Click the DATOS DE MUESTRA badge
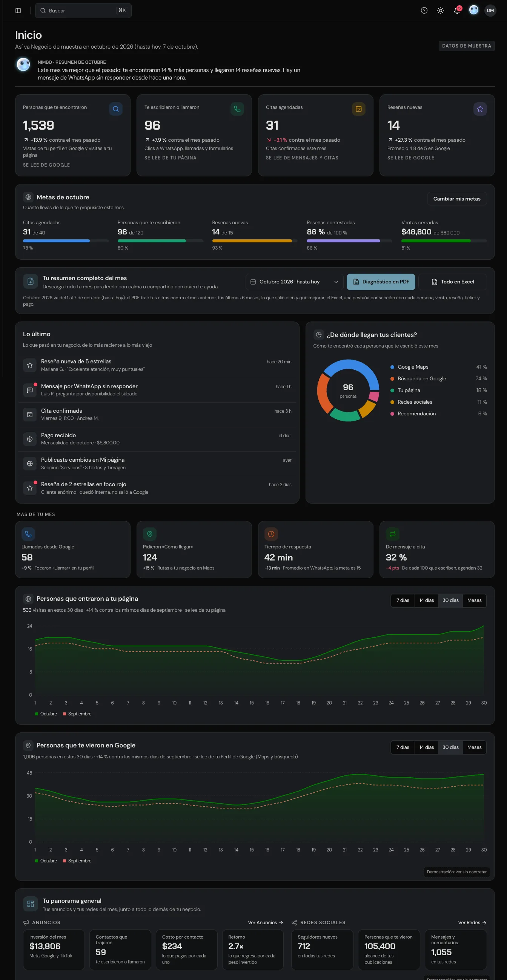Image resolution: width=507 pixels, height=980 pixels. 466,46
